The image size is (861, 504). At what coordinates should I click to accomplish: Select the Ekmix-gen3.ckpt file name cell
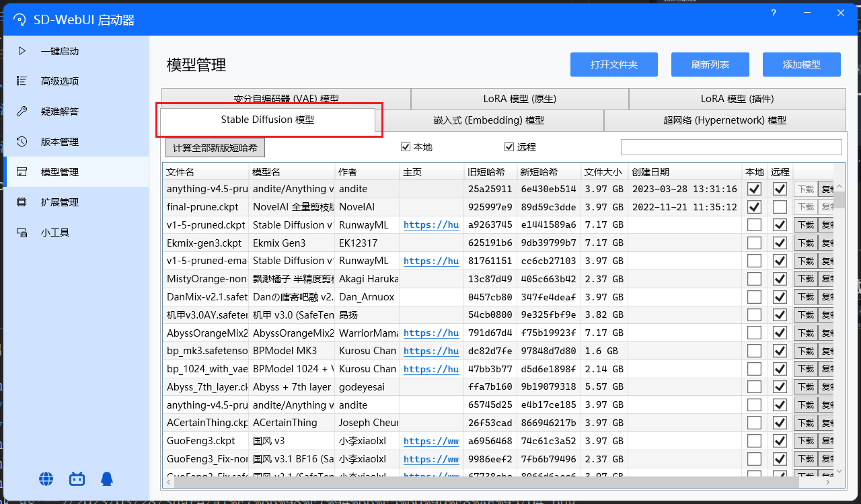[x=206, y=243]
